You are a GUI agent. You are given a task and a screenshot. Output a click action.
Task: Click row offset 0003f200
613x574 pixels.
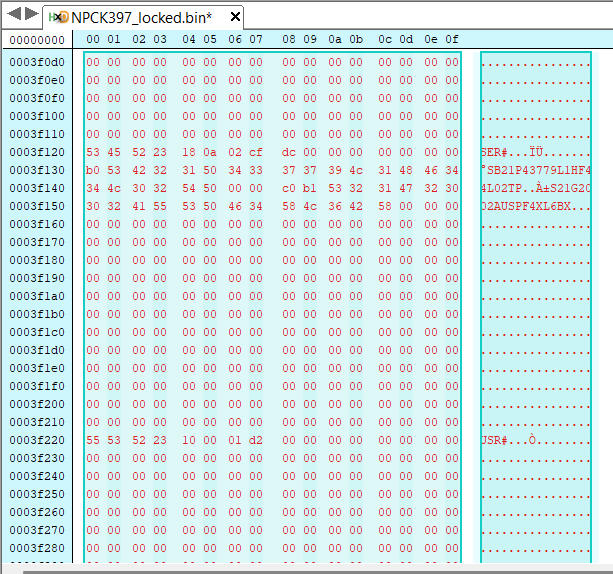(37, 404)
